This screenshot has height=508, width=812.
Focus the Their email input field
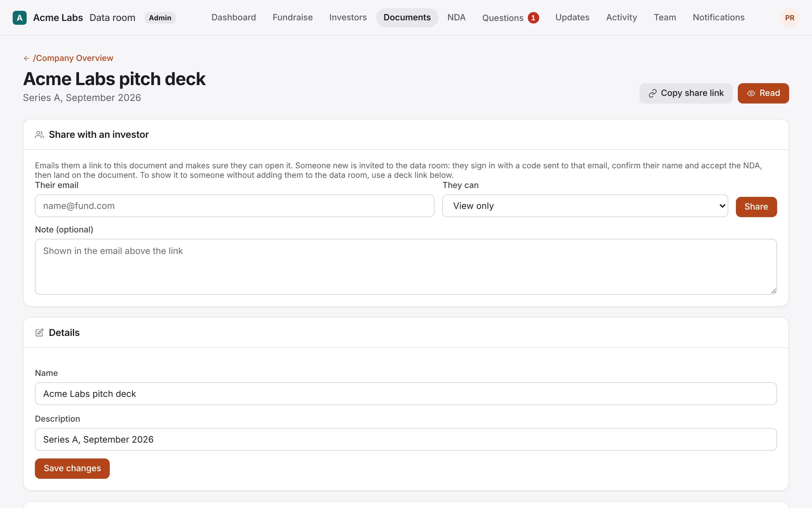point(234,206)
